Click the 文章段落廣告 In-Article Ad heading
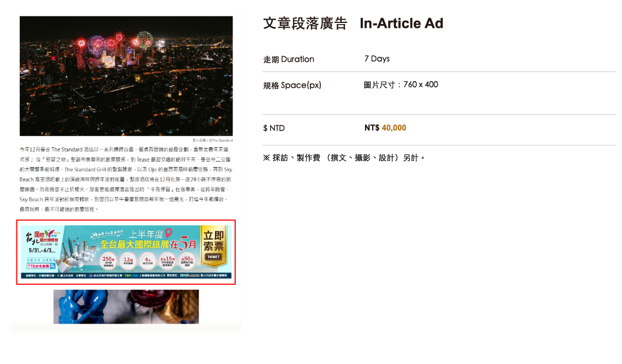This screenshot has width=622, height=364. 353,23
